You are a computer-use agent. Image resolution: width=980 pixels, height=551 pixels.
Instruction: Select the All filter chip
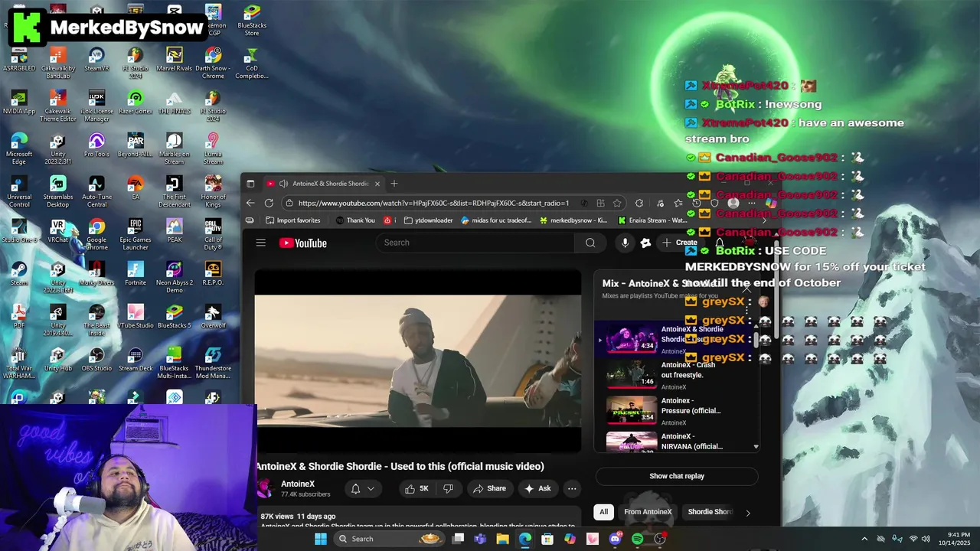tap(603, 512)
